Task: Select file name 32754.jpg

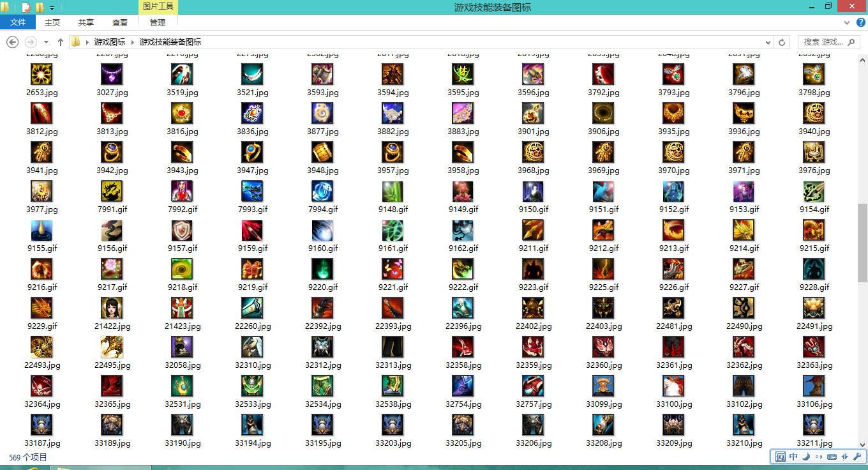Action: tap(463, 404)
